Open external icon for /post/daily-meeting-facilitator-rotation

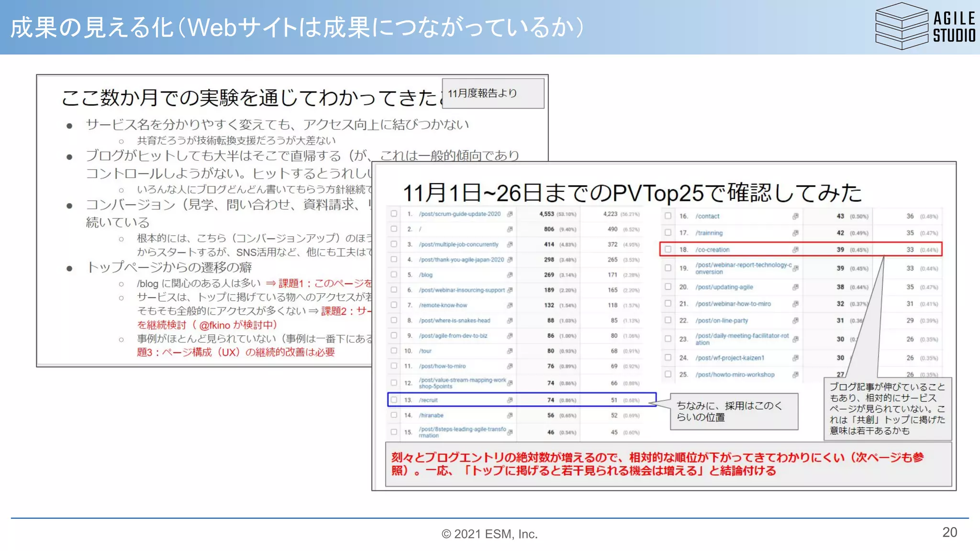pos(795,339)
